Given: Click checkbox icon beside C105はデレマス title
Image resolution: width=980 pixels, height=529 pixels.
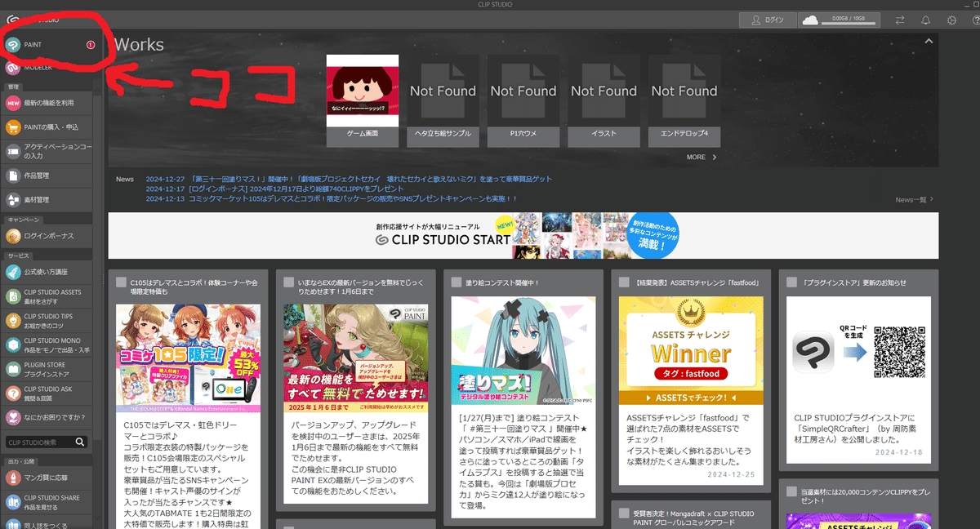Looking at the screenshot, I should click(122, 282).
